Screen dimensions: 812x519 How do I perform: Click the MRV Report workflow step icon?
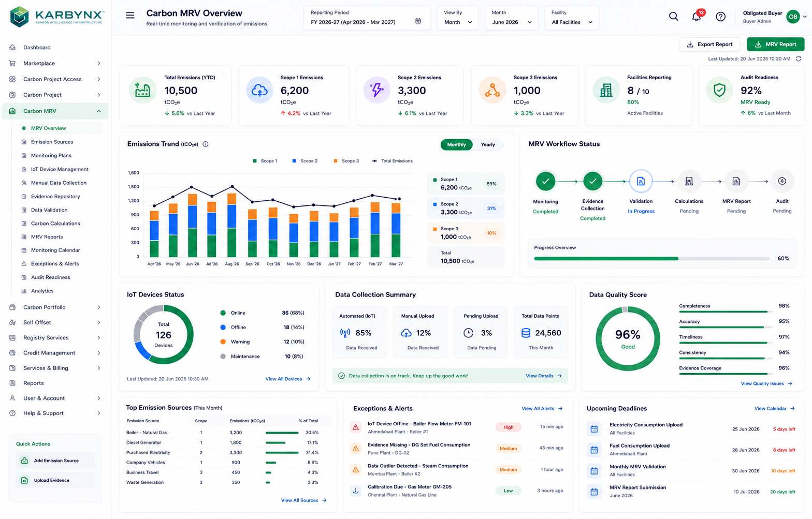pos(736,181)
